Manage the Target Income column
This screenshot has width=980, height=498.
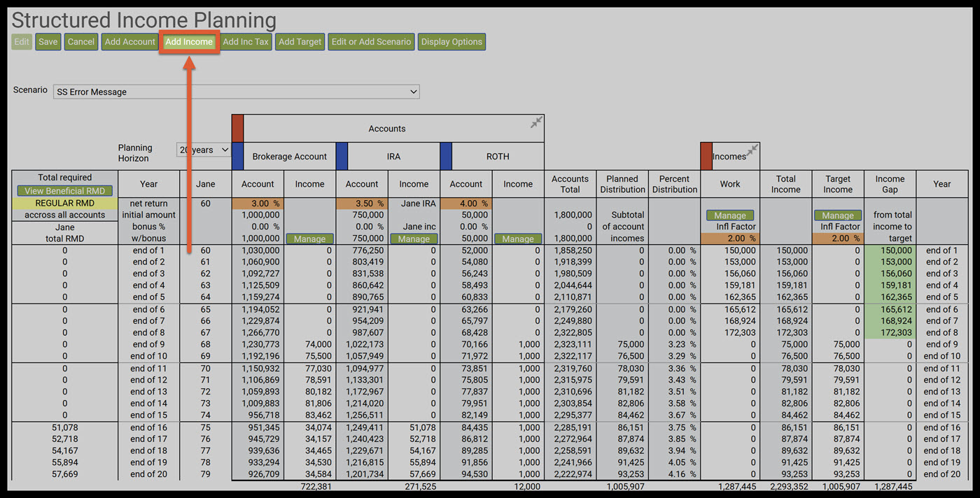838,215
